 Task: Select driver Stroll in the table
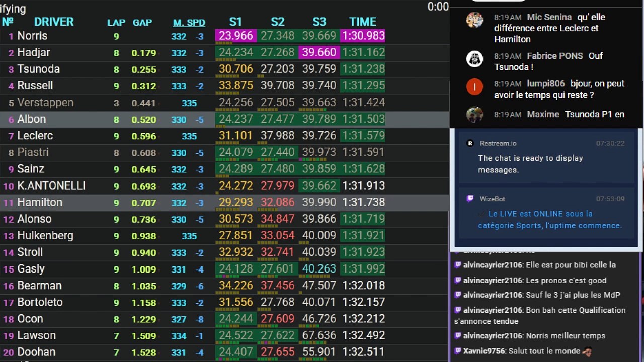tap(30, 251)
